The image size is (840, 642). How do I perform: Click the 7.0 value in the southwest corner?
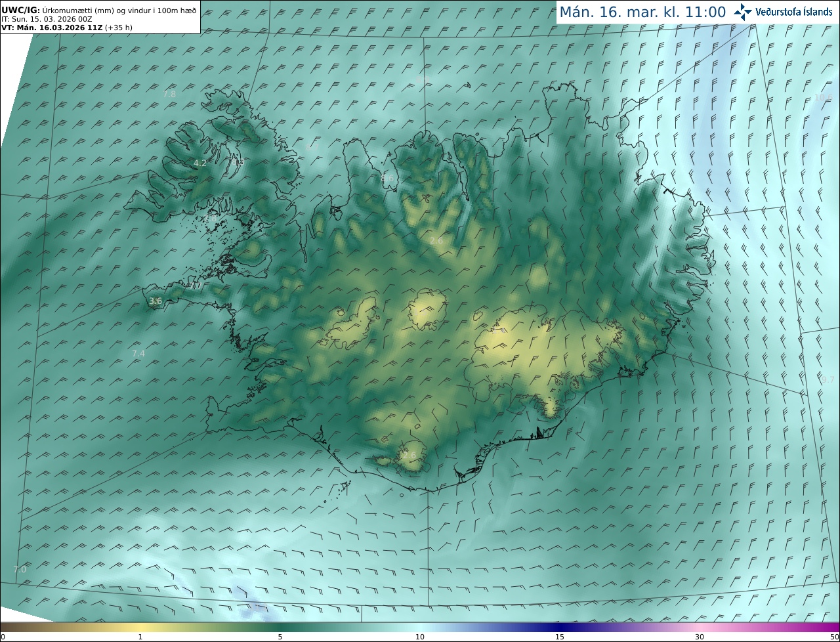coord(20,569)
